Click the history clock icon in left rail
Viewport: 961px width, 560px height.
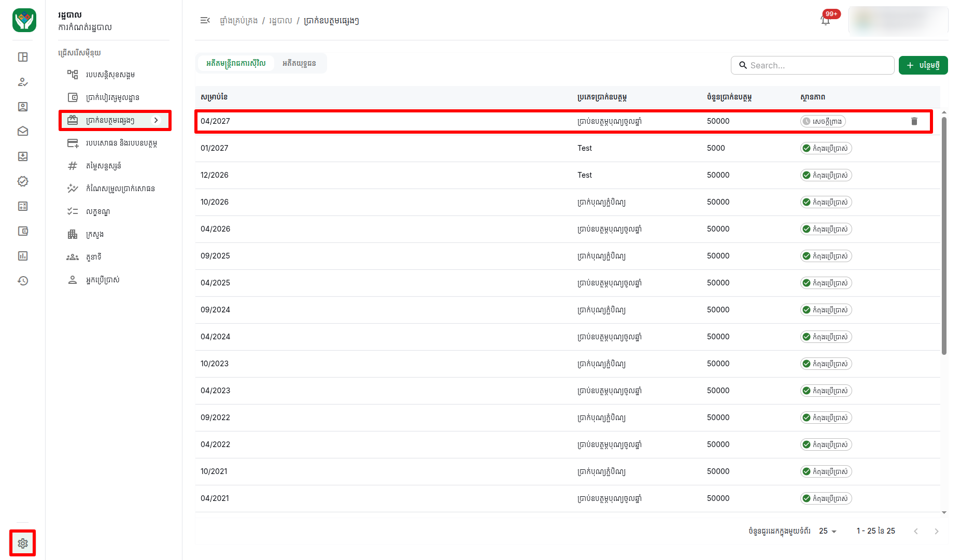[23, 281]
